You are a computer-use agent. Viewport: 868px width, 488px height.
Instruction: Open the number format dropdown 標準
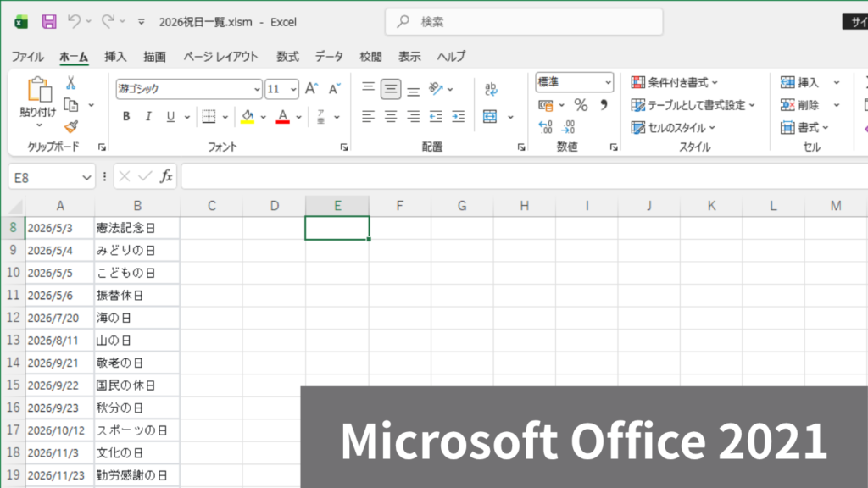[608, 82]
